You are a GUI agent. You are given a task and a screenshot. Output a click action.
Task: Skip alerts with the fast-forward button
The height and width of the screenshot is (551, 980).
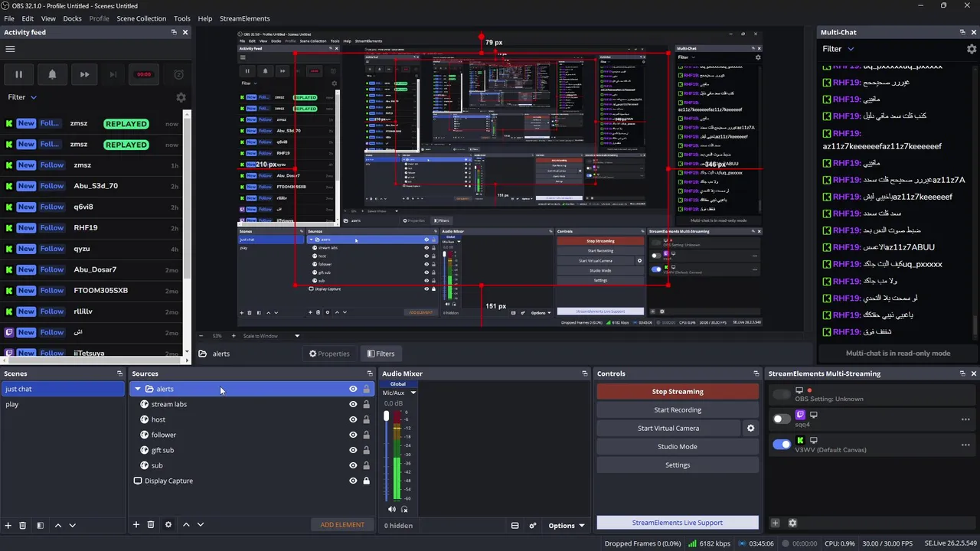[84, 74]
